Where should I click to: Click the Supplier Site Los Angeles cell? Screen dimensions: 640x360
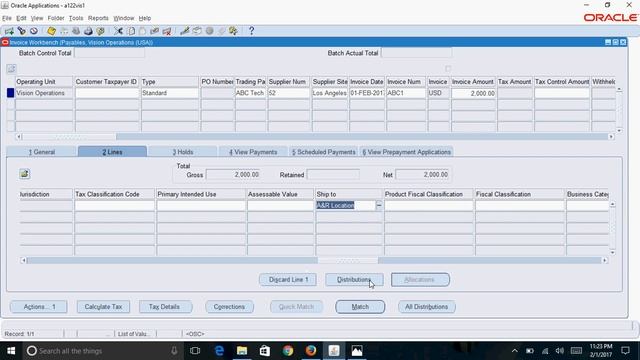330,93
